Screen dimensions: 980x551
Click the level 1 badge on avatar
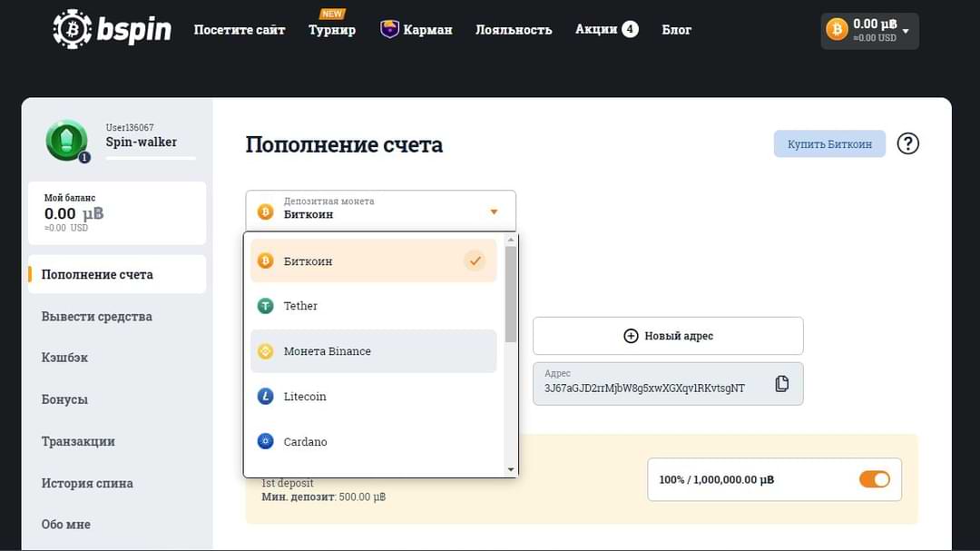[84, 158]
